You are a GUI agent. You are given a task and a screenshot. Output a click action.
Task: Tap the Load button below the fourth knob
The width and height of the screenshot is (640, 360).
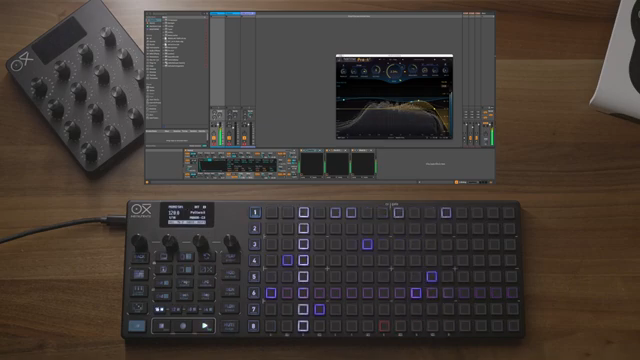[x=230, y=257]
